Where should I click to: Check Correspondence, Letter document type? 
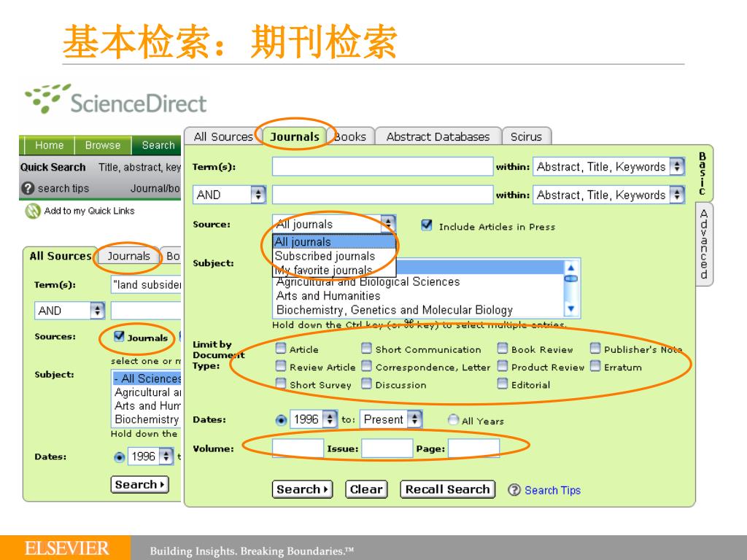click(x=366, y=366)
